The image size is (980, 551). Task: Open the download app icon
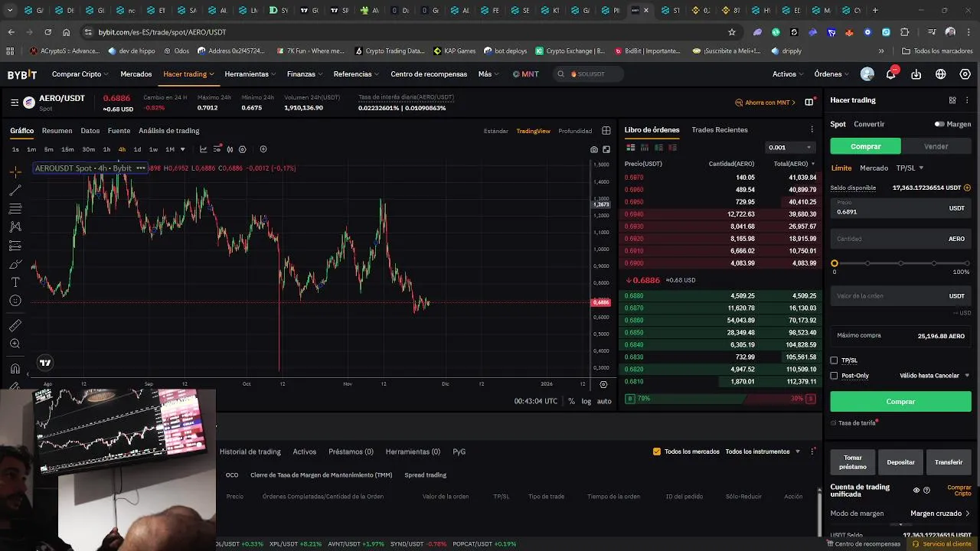click(916, 74)
